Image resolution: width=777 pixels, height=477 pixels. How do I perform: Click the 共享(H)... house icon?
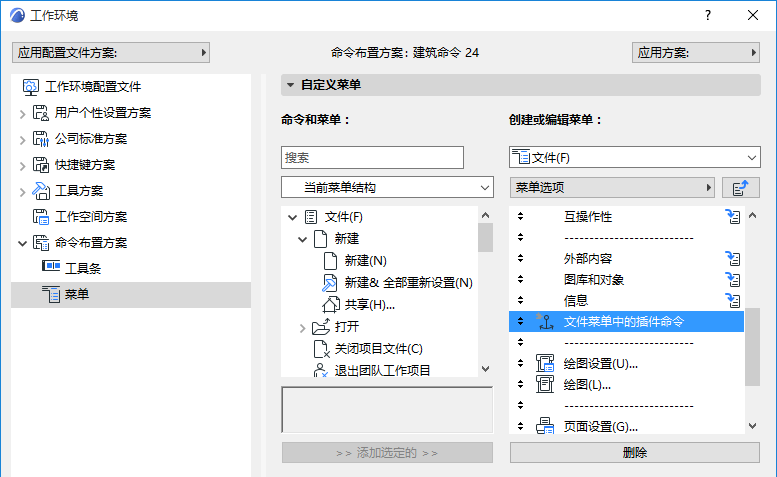click(331, 304)
